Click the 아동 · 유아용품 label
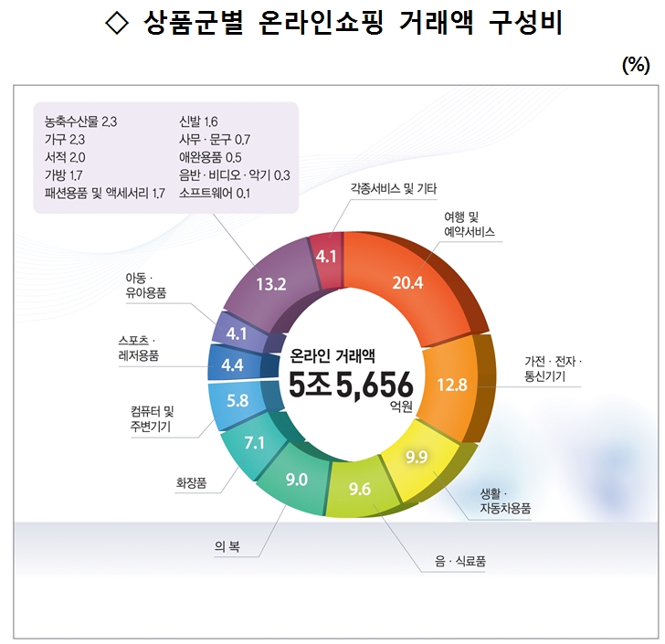665x644 pixels. click(145, 286)
